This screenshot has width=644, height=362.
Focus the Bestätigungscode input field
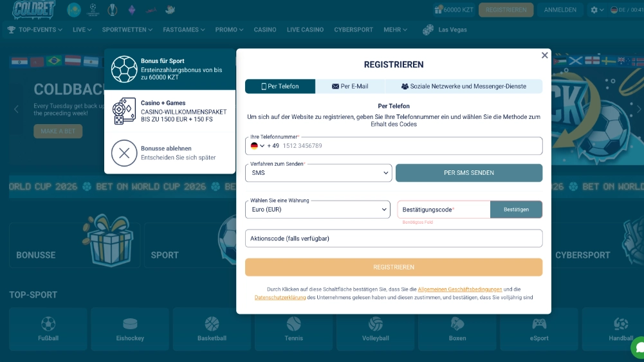point(444,210)
